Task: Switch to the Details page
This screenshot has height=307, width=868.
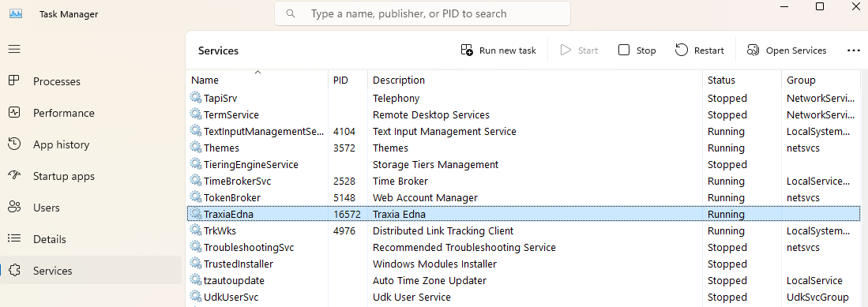Action: (x=49, y=239)
